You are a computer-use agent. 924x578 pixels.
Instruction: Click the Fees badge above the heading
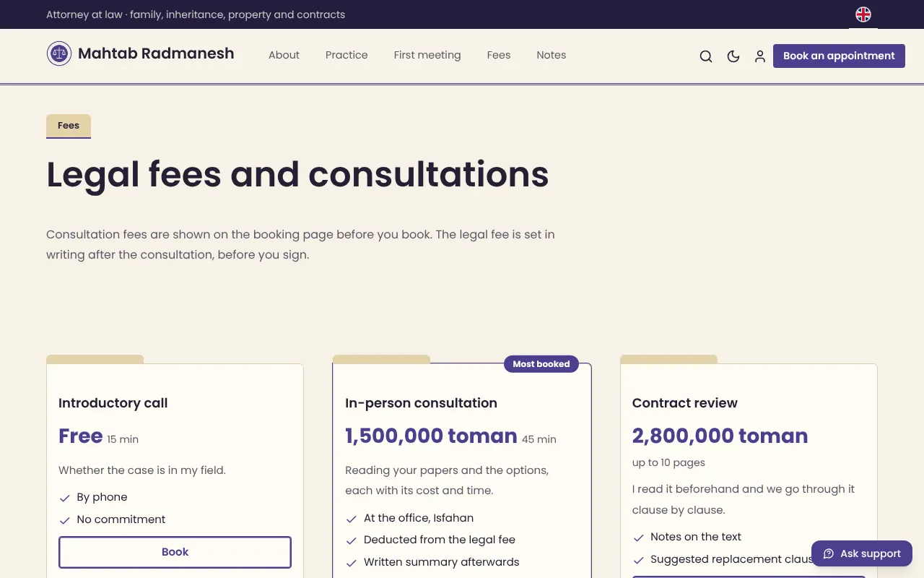click(x=69, y=126)
